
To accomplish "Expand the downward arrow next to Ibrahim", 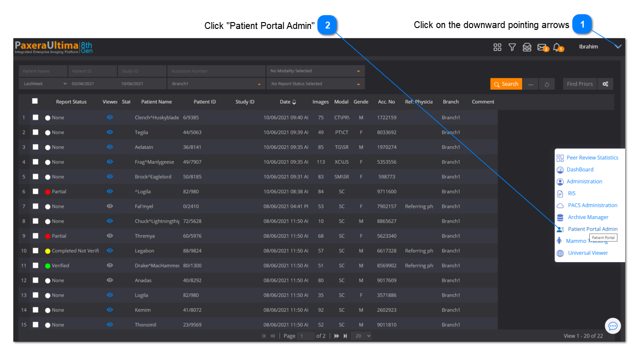I will coord(618,46).
